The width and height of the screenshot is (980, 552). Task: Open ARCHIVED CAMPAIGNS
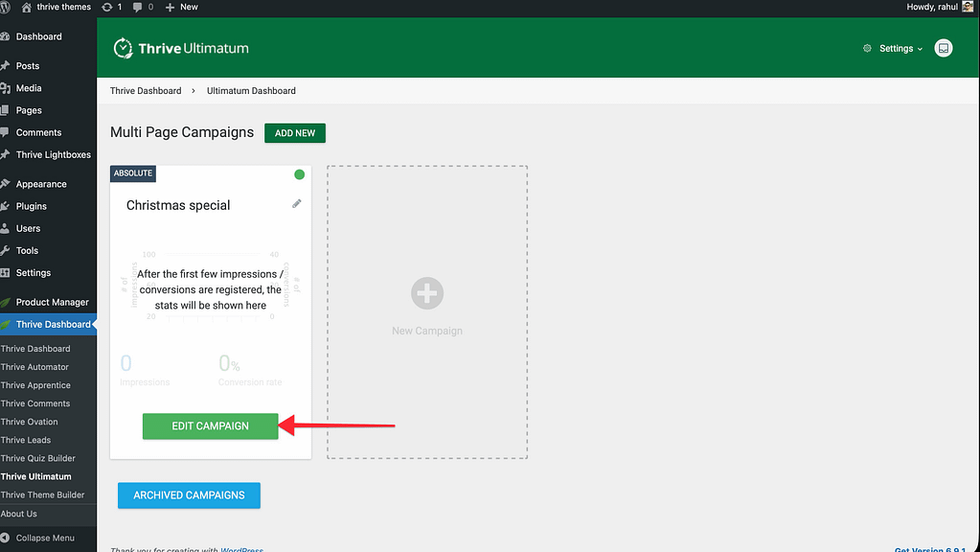click(189, 495)
